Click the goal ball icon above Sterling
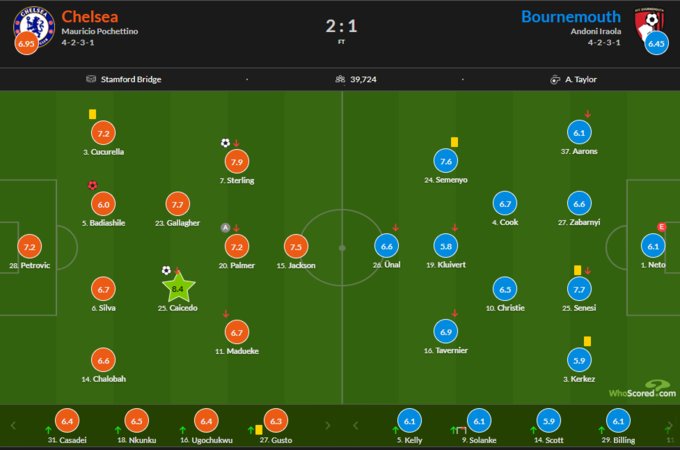 (x=225, y=142)
